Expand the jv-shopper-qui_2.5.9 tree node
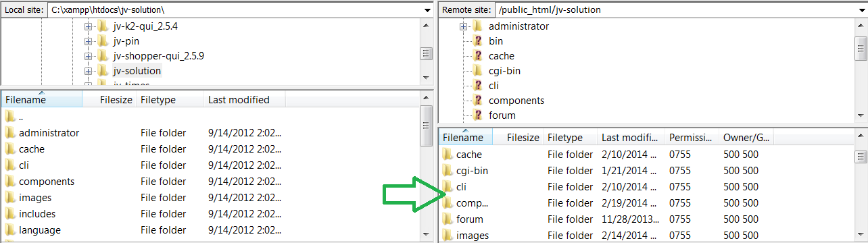Screen dimensions: 868x243 (x=88, y=56)
